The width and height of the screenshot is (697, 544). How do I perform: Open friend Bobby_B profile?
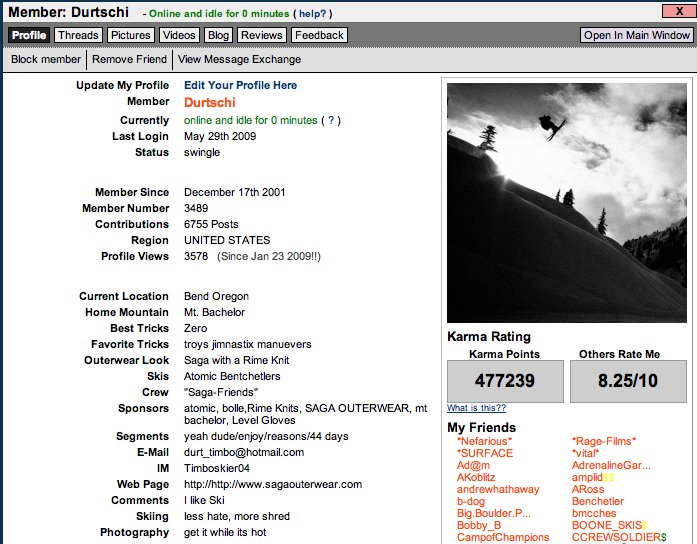coord(479,525)
